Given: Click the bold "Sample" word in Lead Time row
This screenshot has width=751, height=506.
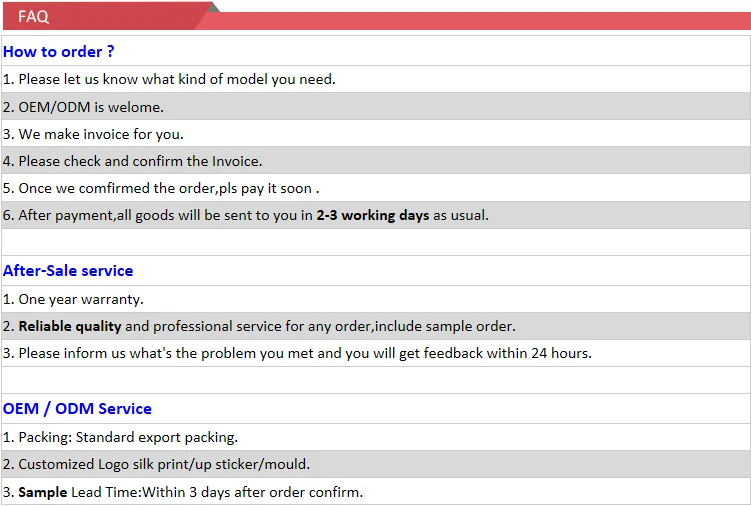Looking at the screenshot, I should [42, 492].
